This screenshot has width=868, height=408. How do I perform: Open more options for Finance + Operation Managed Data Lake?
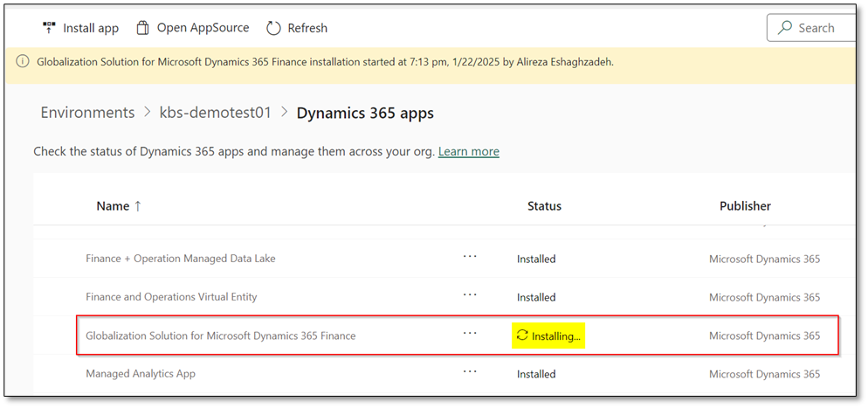[x=470, y=257]
